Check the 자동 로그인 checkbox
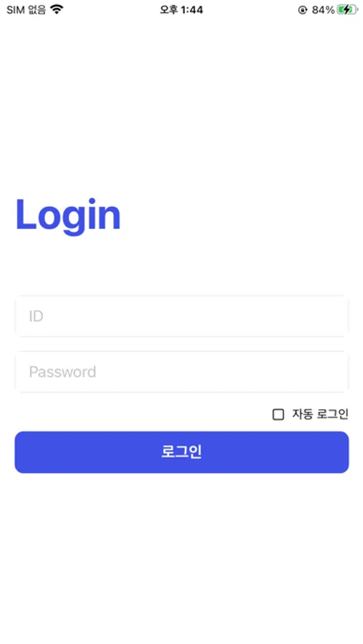 pyautogui.click(x=278, y=414)
